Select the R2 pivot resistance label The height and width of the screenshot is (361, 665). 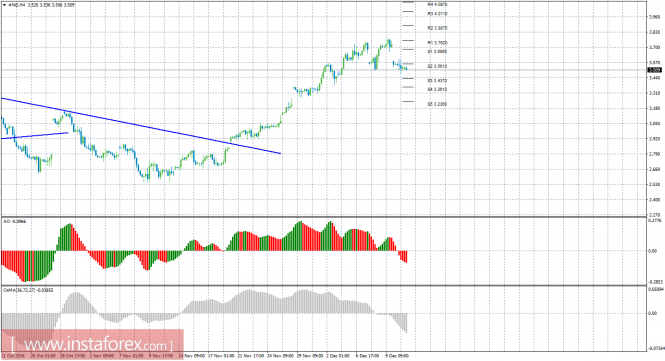tap(437, 28)
